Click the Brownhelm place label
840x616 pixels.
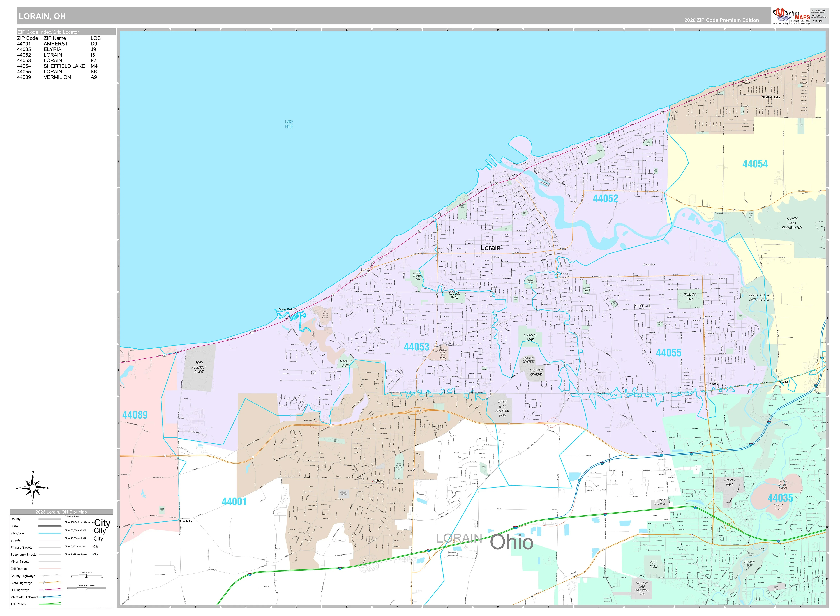tap(185, 521)
